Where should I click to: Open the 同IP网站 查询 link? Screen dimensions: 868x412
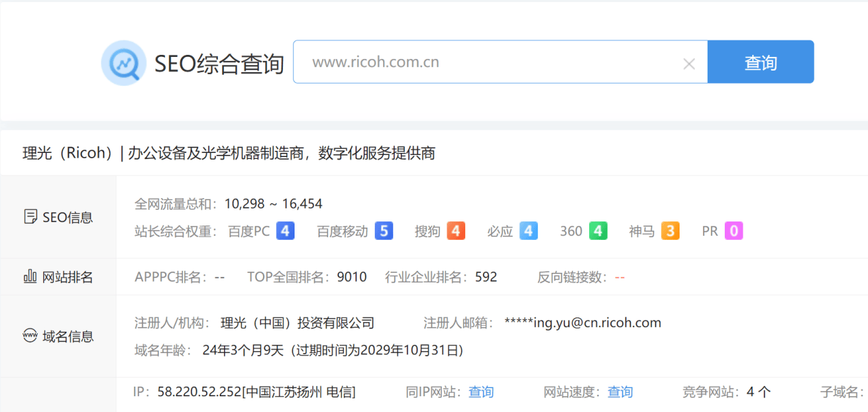pyautogui.click(x=481, y=392)
